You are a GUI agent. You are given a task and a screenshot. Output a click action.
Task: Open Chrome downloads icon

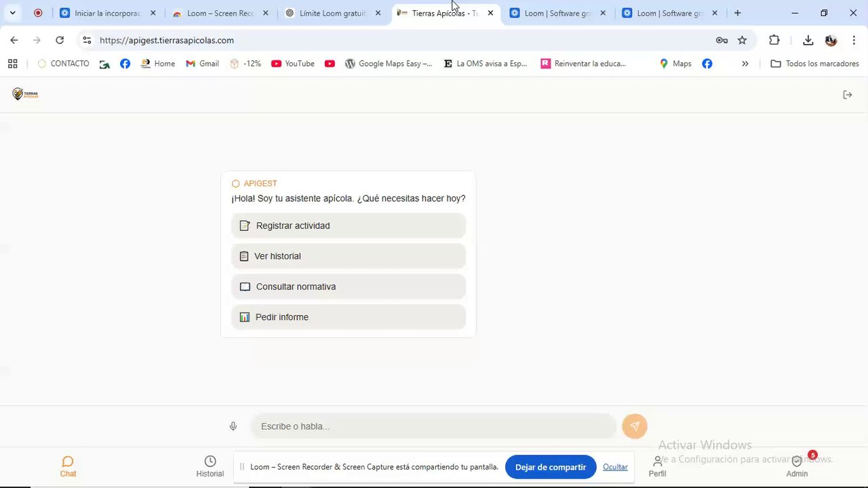(x=808, y=40)
